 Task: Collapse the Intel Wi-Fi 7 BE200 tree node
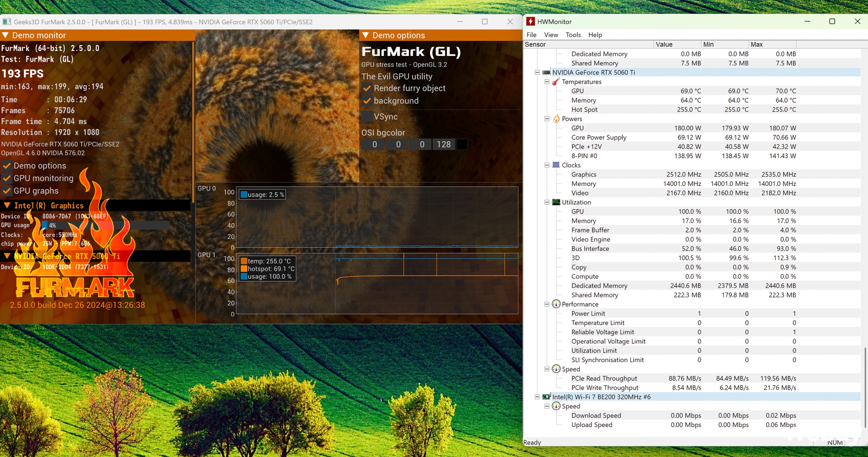[537, 397]
